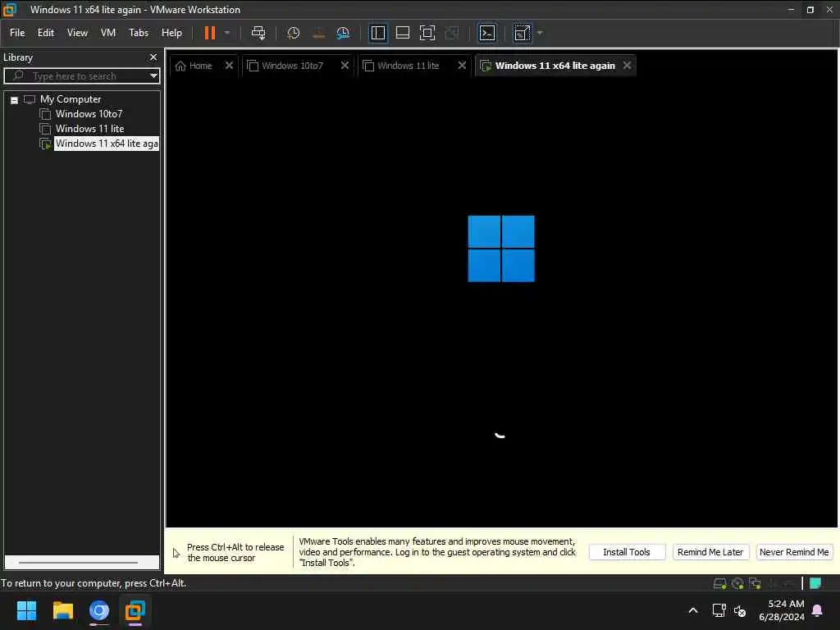This screenshot has height=630, width=840.
Task: Toggle the library sidebar view
Action: point(378,33)
